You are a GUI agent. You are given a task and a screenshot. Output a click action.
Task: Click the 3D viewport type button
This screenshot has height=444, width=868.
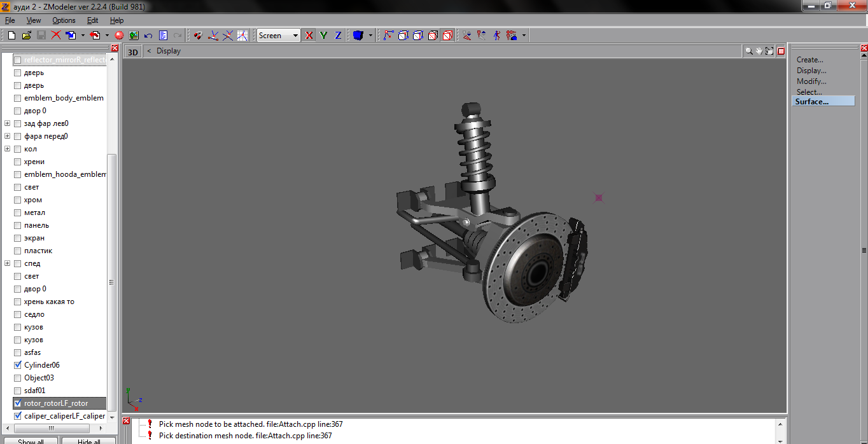(132, 52)
